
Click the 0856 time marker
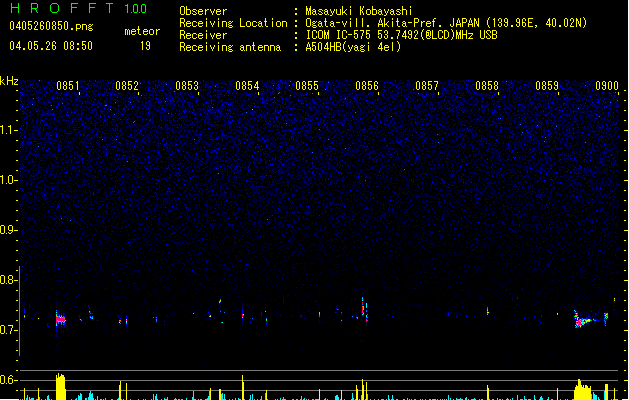(x=367, y=86)
